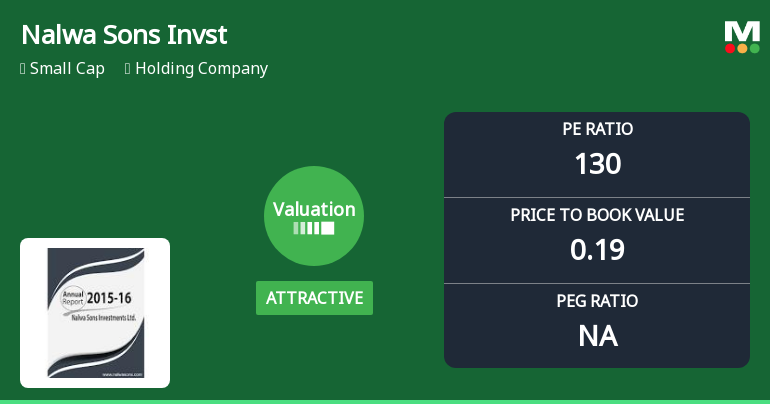Click the small icon before Holding Company

point(128,69)
